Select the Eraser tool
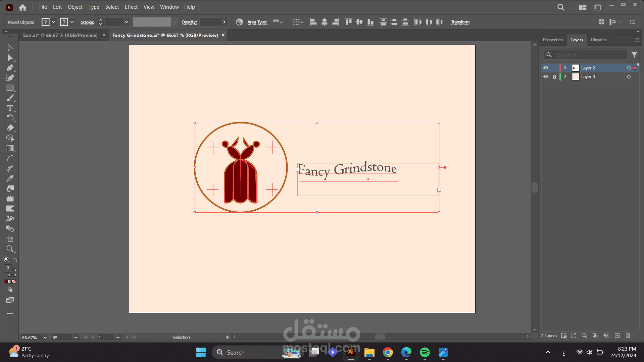 (x=10, y=128)
